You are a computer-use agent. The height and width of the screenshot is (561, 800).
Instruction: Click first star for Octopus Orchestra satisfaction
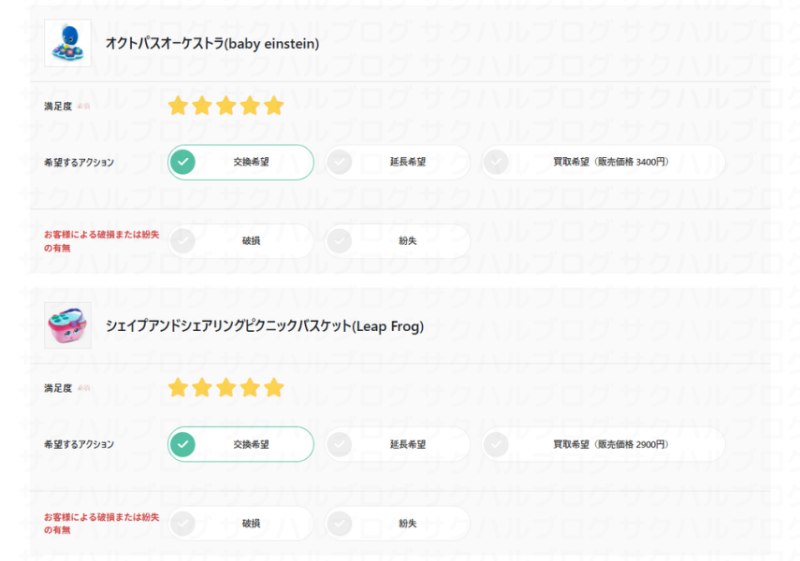[x=178, y=106]
